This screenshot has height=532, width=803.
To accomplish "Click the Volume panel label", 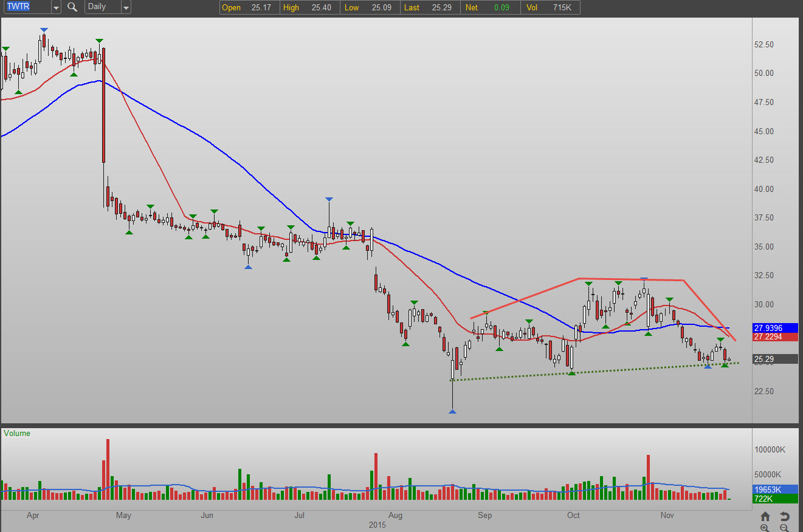I will coord(17,433).
